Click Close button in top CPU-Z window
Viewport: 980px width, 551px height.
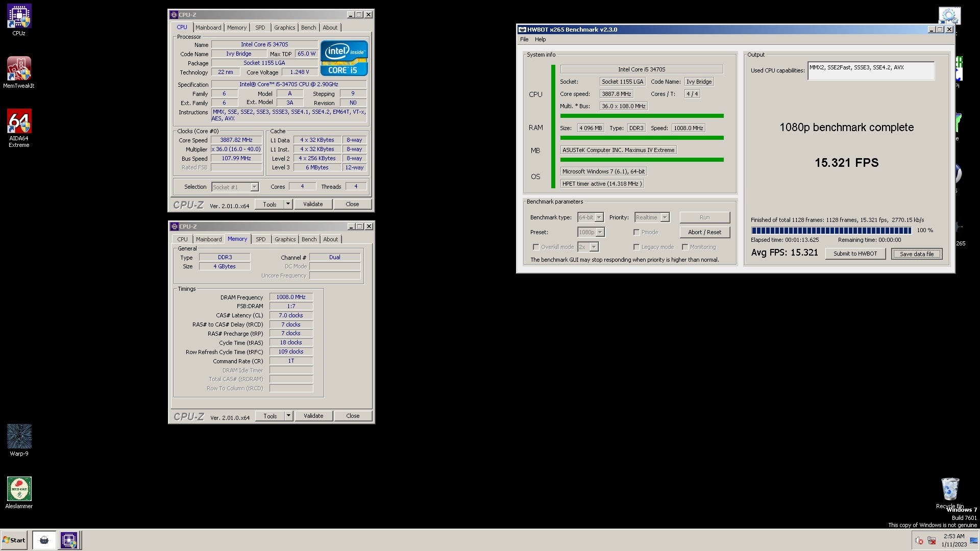point(352,204)
